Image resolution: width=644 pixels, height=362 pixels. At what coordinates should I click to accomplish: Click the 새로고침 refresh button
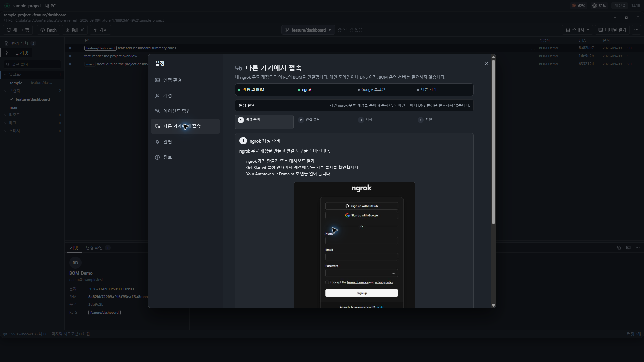point(18,30)
